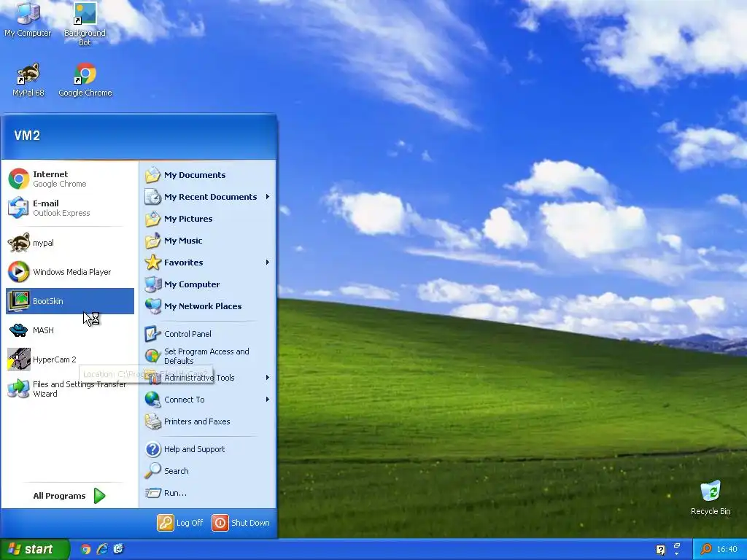The width and height of the screenshot is (747, 560).
Task: Click taskbar restore window icon
Action: coord(676,545)
